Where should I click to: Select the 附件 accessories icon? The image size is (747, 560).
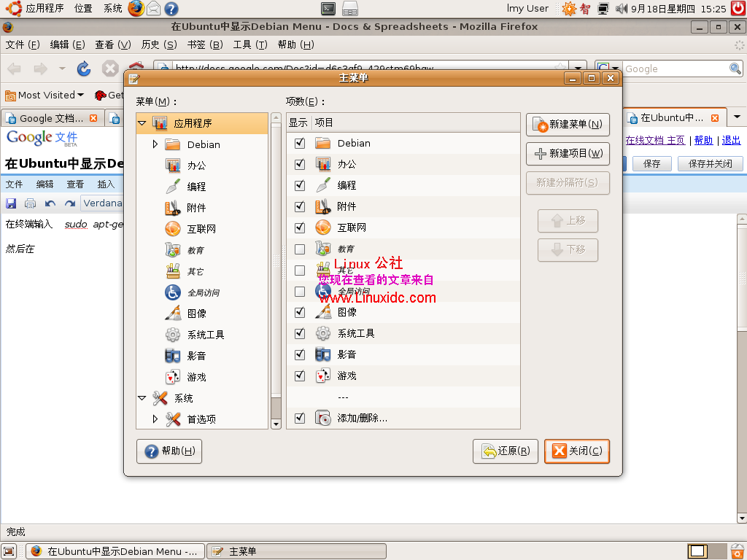(174, 208)
